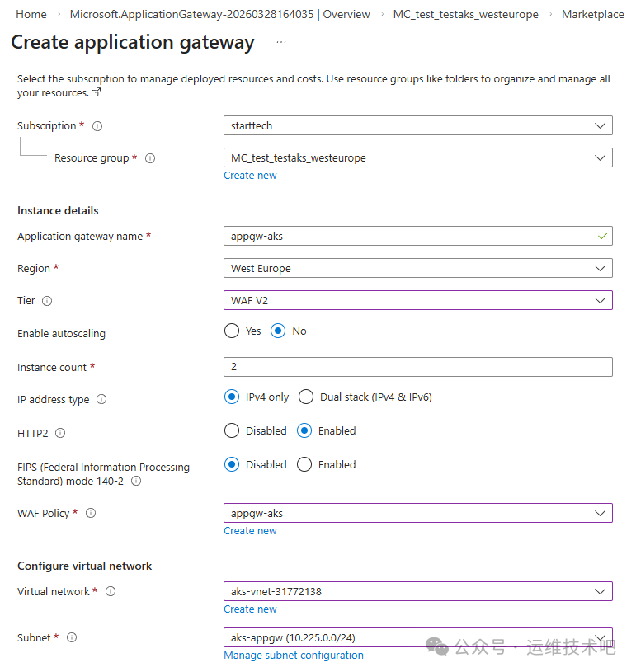Open the Tier dropdown showing WAF V2

point(417,300)
